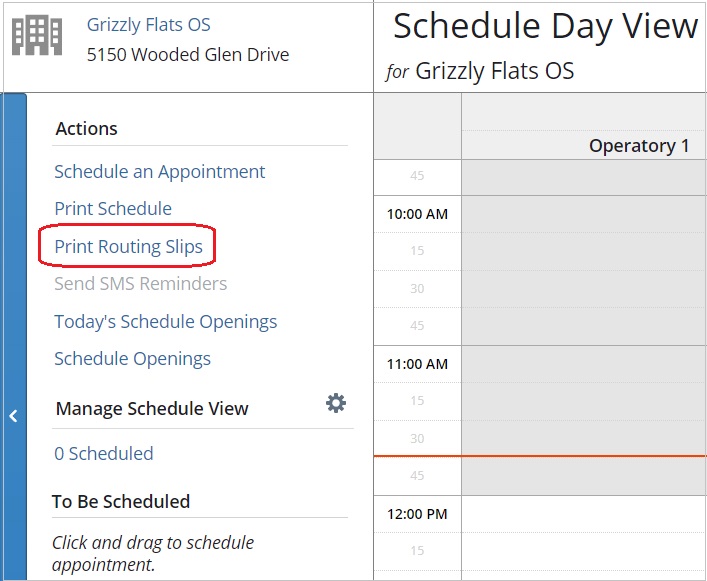Screen dimensions: 707x581
Task: Open Manage Schedule View gear settings
Action: click(x=336, y=403)
